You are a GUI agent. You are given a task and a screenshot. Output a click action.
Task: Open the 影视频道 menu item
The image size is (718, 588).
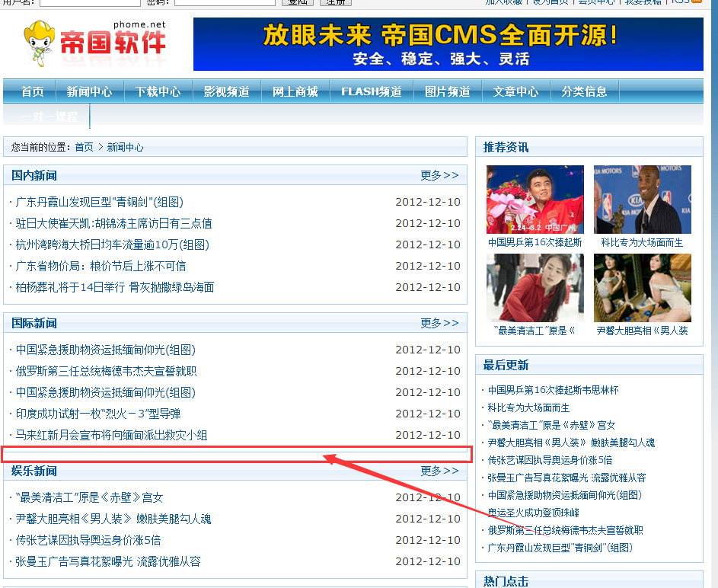click(x=226, y=91)
